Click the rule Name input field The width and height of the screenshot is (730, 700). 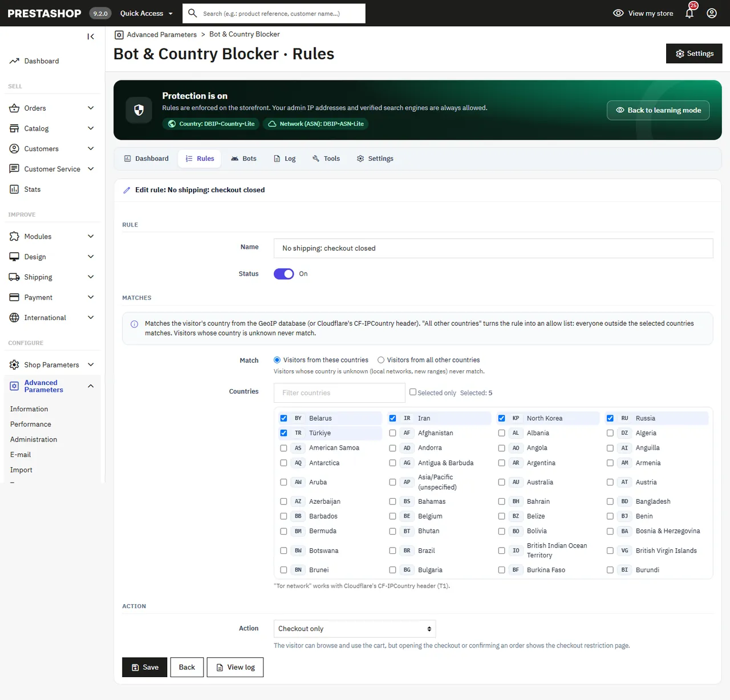pos(493,248)
